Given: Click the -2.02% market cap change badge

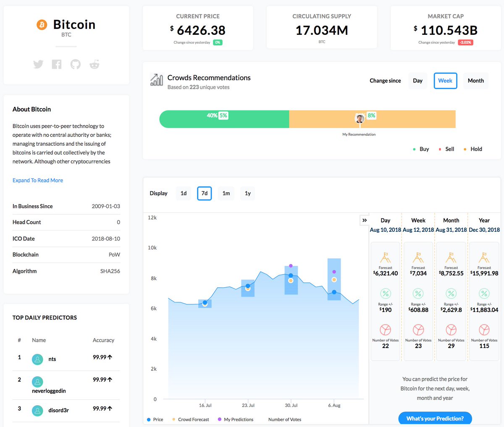Looking at the screenshot, I should click(465, 42).
